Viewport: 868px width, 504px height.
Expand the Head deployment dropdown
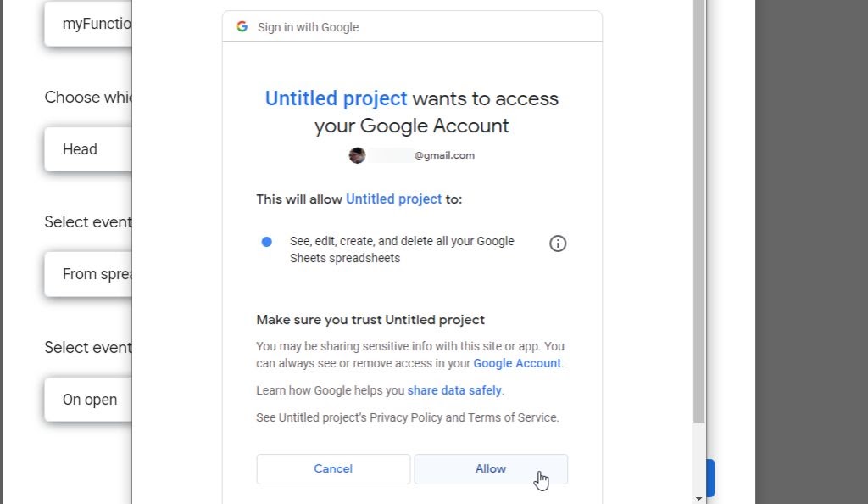pyautogui.click(x=89, y=149)
